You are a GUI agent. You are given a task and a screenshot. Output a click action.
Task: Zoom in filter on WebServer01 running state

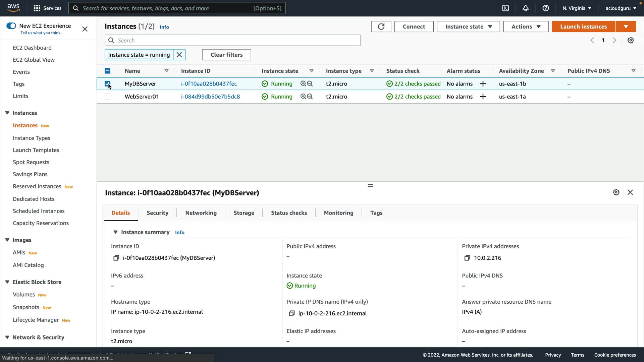click(303, 97)
